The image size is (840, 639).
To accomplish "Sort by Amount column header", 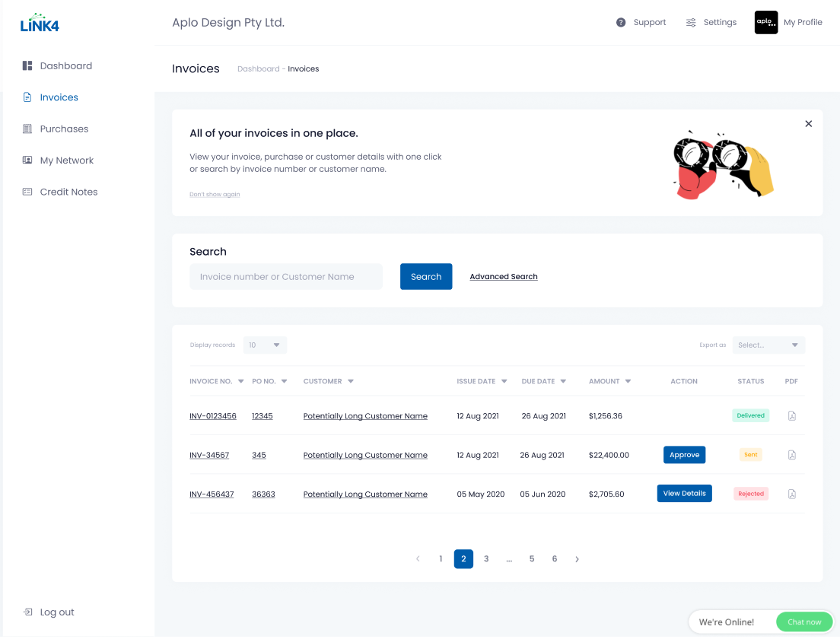I will 609,381.
